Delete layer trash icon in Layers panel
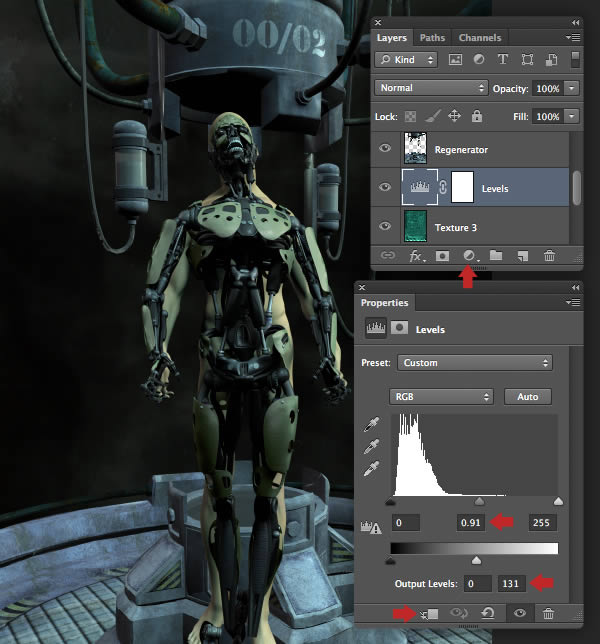Viewport: 600px width, 644px height. [549, 256]
